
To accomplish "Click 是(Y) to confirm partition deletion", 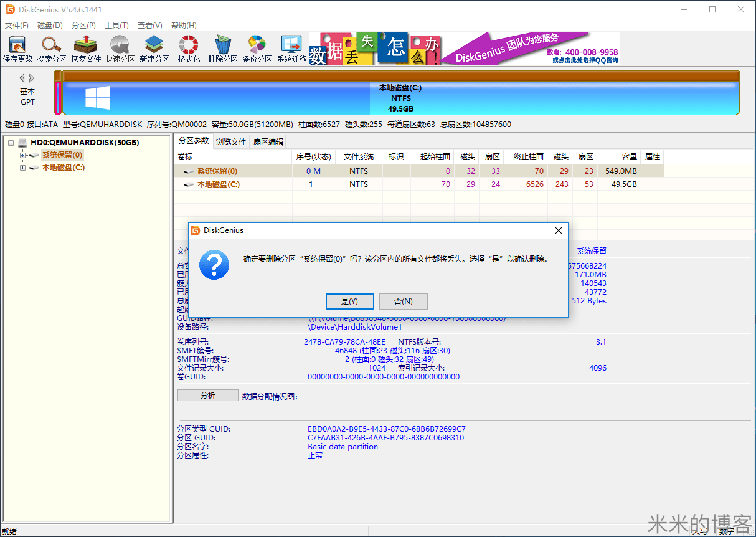I will [x=349, y=301].
